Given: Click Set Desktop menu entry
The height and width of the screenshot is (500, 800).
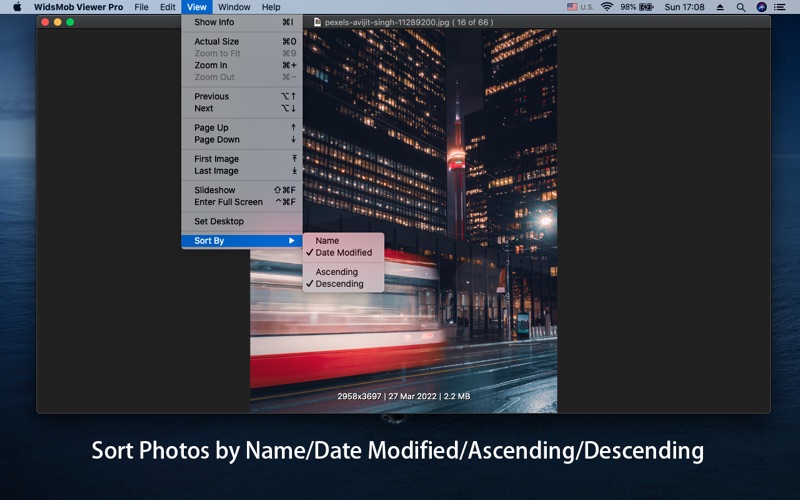Looking at the screenshot, I should pyautogui.click(x=218, y=221).
